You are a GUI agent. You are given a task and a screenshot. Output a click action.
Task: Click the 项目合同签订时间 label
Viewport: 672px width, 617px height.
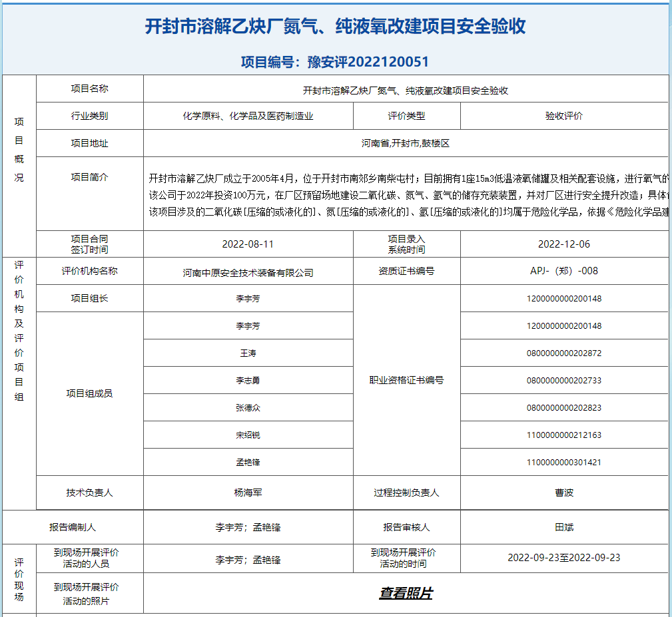point(89,244)
